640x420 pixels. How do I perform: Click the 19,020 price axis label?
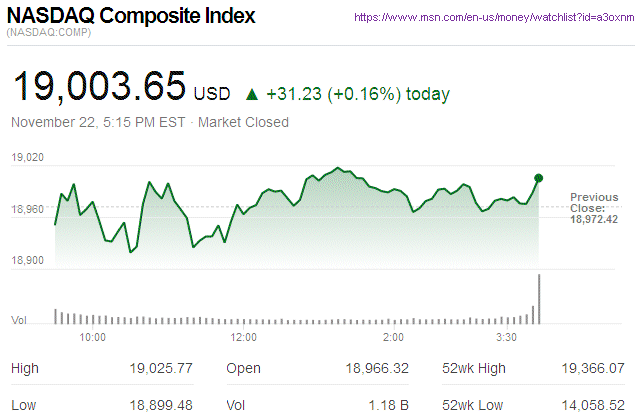[27, 158]
